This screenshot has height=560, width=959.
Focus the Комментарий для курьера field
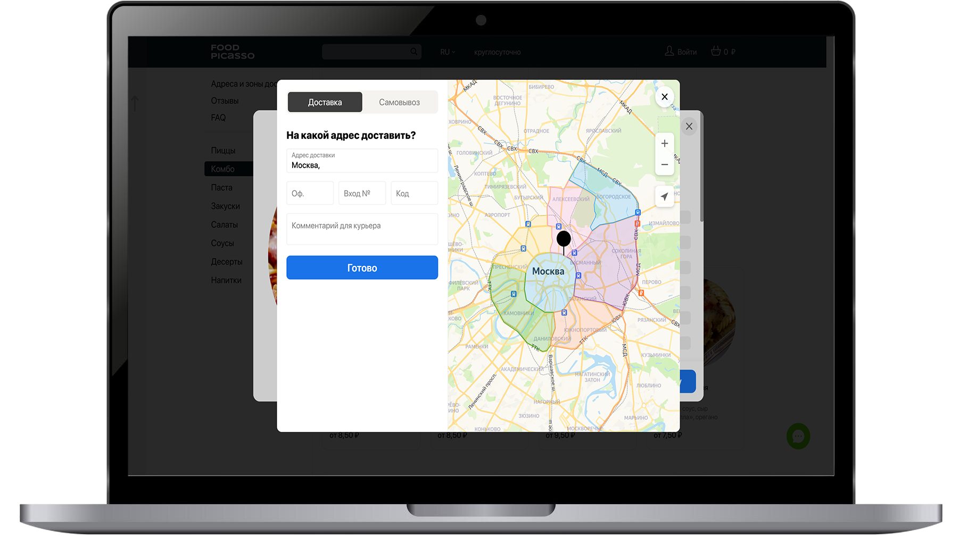362,229
